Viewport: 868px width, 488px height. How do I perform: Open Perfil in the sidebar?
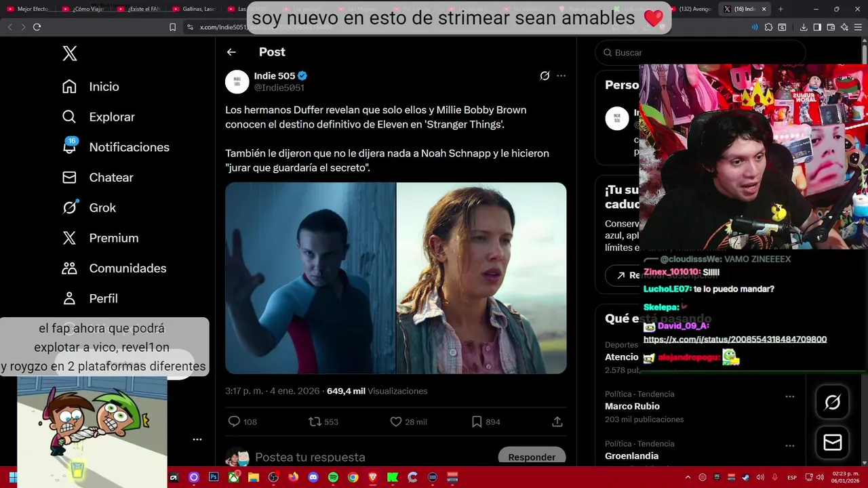90,298
